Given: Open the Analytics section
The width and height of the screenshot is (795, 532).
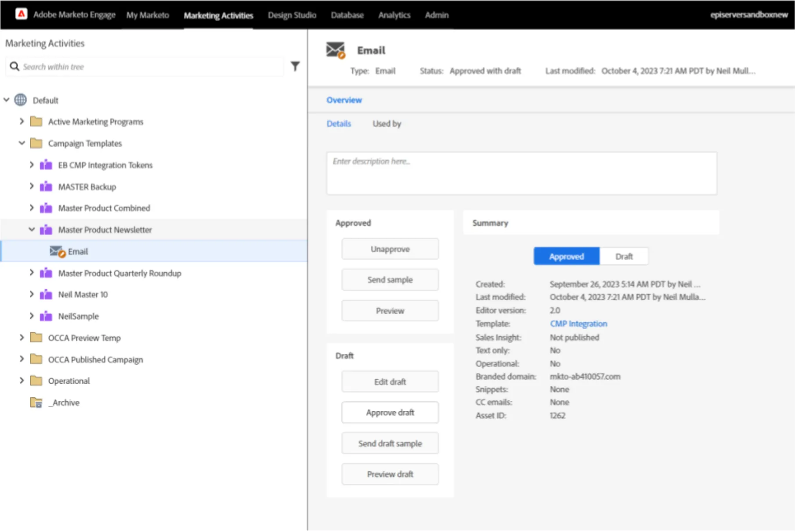Looking at the screenshot, I should [394, 15].
